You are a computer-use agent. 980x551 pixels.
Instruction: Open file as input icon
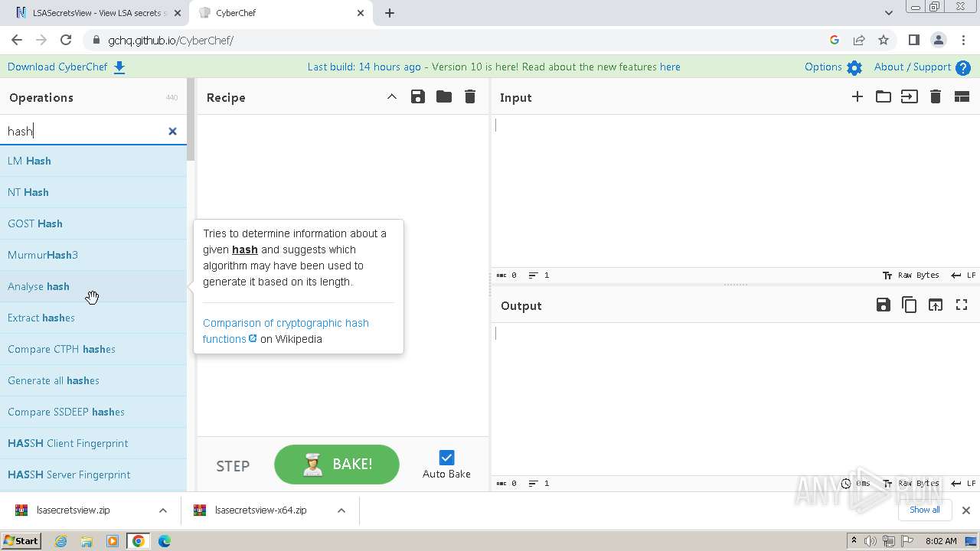click(x=910, y=96)
